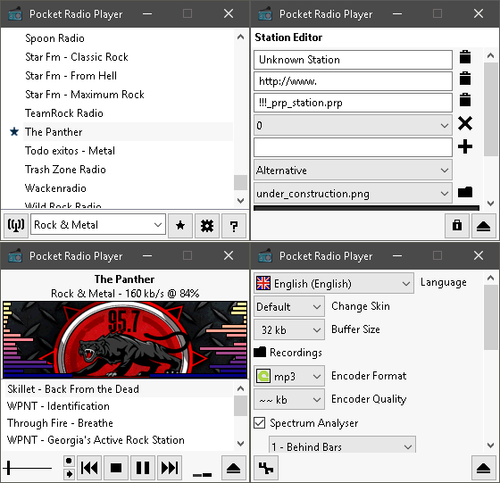
Task: Open the Default skin dropdown
Action: click(289, 306)
